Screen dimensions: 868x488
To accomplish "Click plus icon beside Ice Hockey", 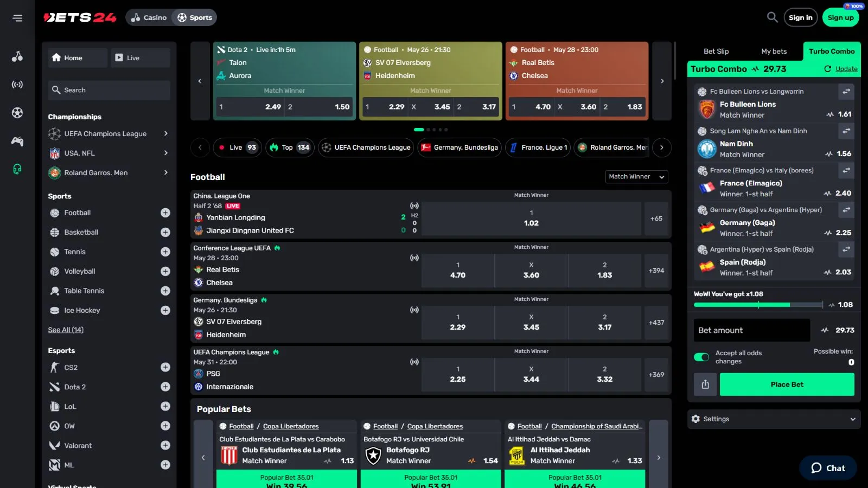I will click(165, 311).
